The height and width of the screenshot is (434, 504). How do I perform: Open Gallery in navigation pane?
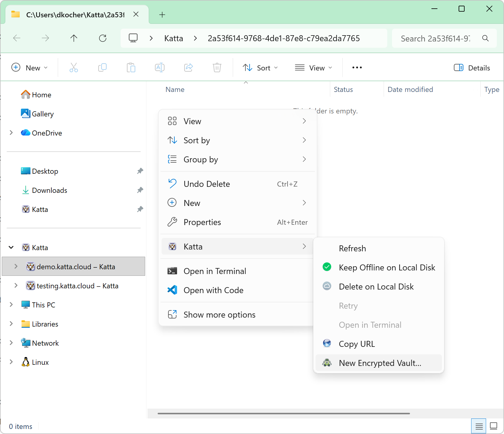37,114
